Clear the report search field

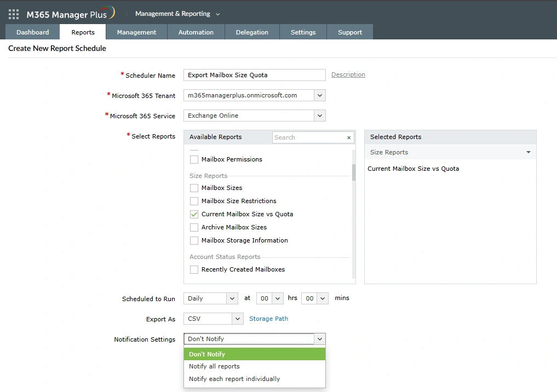click(349, 137)
